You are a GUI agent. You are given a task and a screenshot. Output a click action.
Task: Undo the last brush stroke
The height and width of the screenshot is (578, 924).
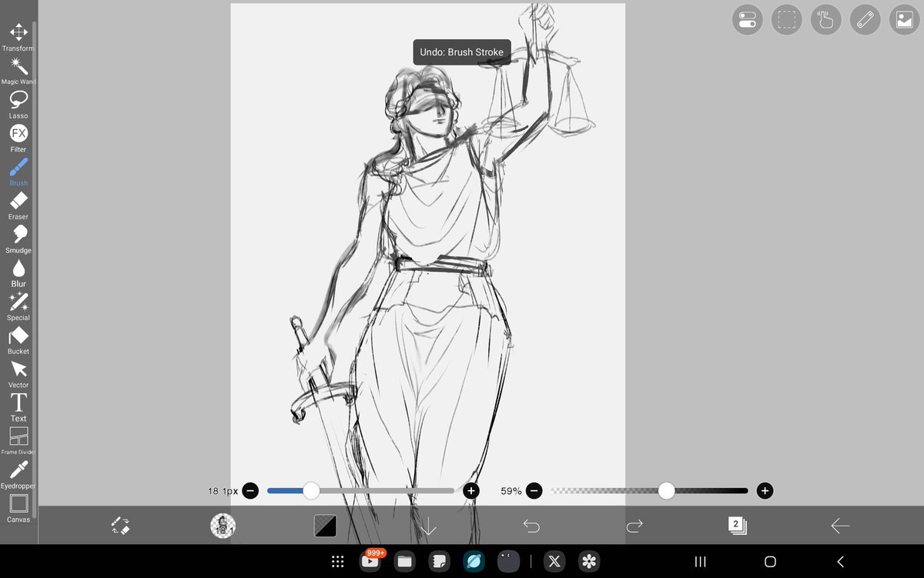pos(531,526)
